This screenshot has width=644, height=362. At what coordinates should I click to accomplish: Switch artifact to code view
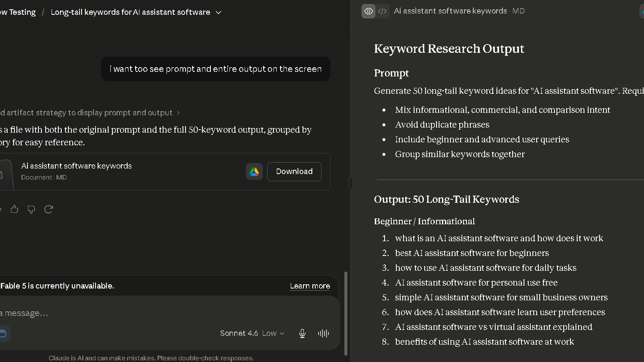[382, 11]
